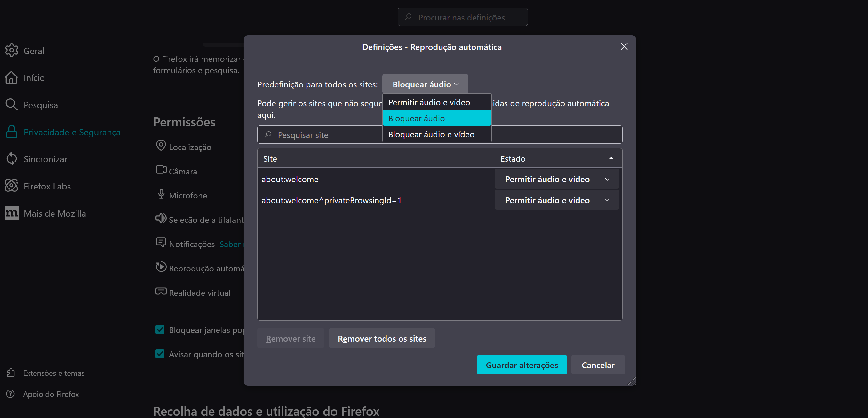This screenshot has width=868, height=418.
Task: Select the about:welcome site row
Action: 376,179
